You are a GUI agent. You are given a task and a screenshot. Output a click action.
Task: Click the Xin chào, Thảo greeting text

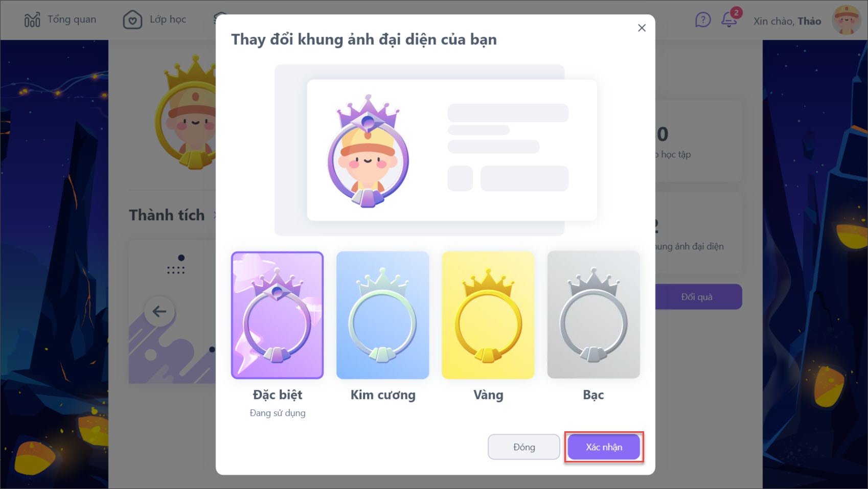tap(787, 21)
